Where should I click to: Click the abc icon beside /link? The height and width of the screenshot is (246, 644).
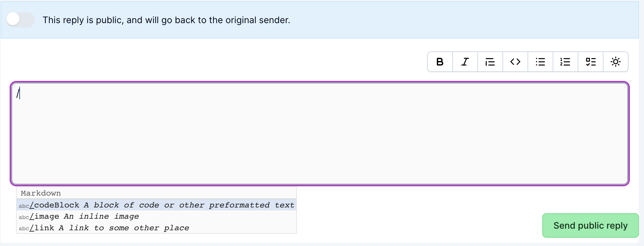pyautogui.click(x=24, y=229)
